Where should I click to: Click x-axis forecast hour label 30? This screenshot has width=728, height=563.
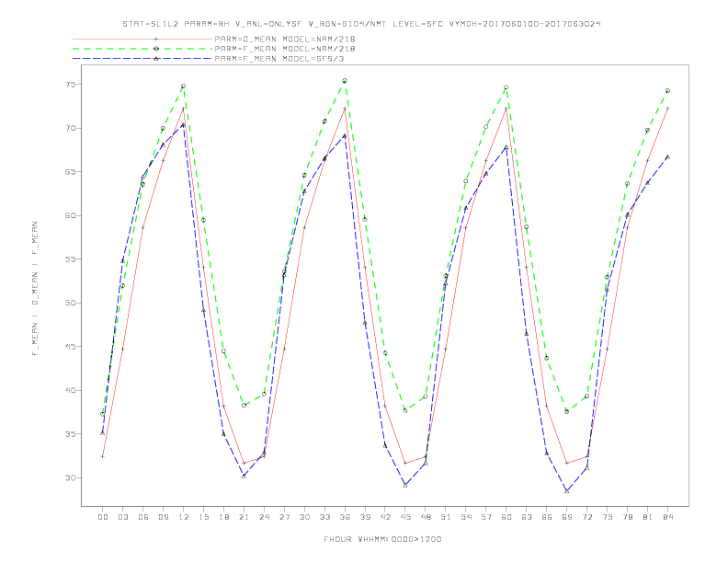pos(304,517)
